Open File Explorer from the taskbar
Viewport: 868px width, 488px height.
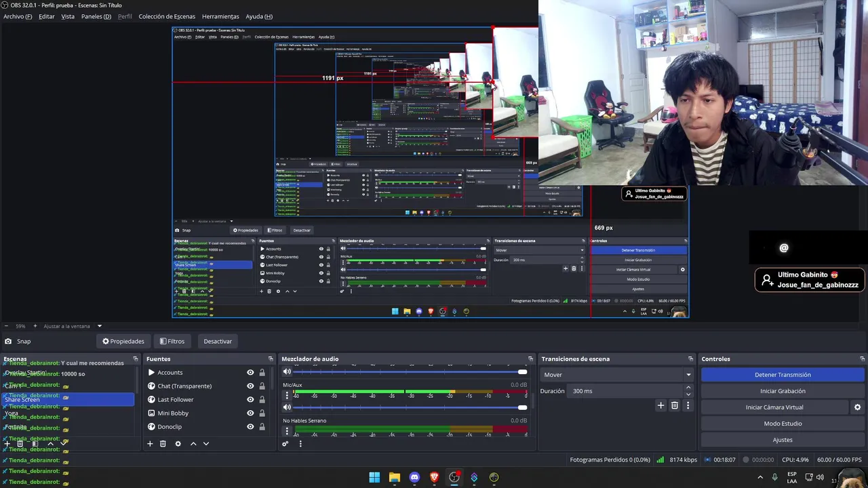(x=394, y=477)
